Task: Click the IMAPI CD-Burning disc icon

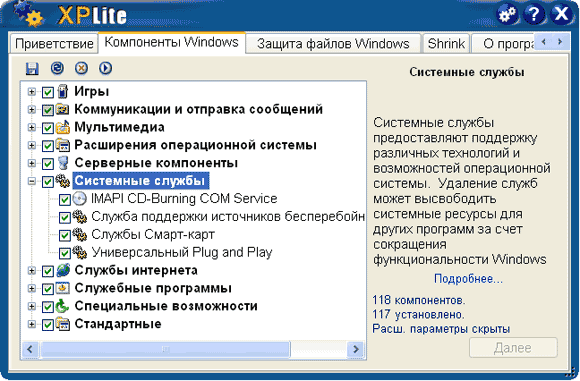Action: 80,199
